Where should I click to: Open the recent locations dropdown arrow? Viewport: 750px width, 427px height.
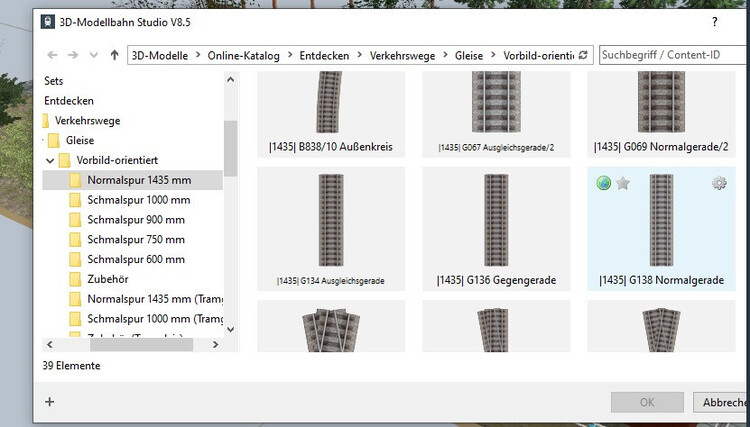[x=94, y=55]
